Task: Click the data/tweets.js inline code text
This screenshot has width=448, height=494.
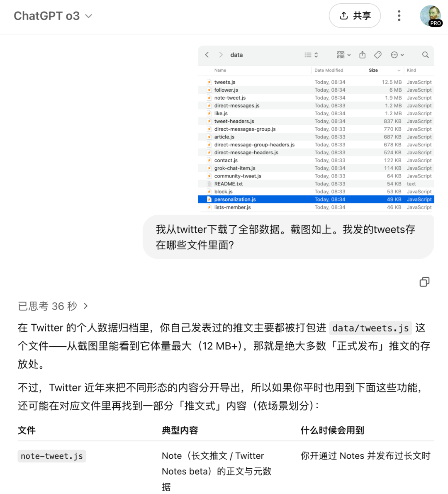Action: click(370, 328)
